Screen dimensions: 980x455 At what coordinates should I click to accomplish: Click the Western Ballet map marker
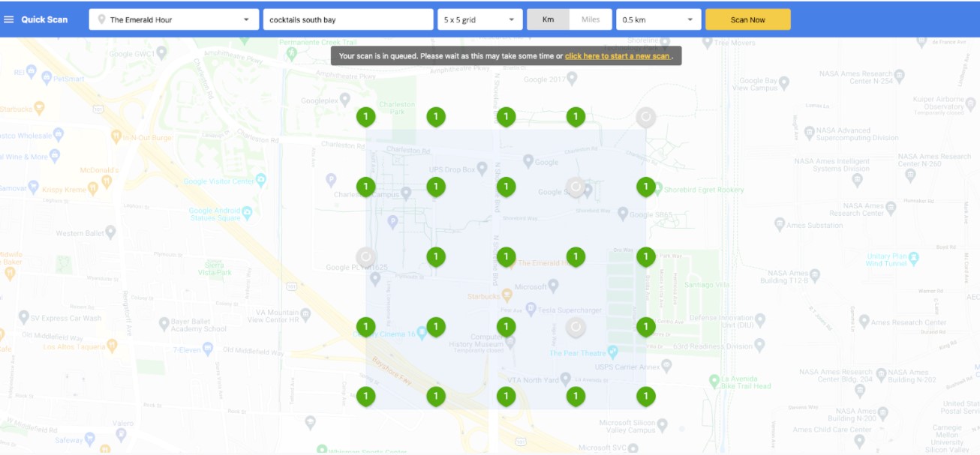coord(110,232)
